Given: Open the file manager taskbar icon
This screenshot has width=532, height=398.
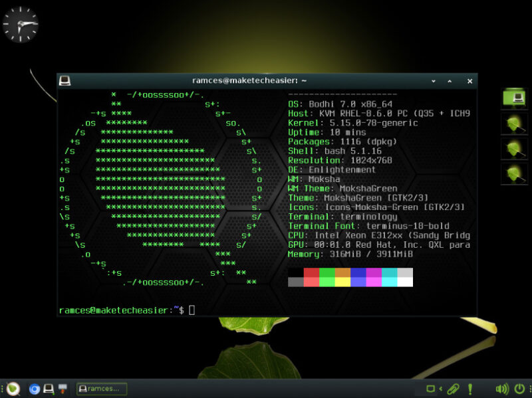Looking at the screenshot, I should point(49,389).
